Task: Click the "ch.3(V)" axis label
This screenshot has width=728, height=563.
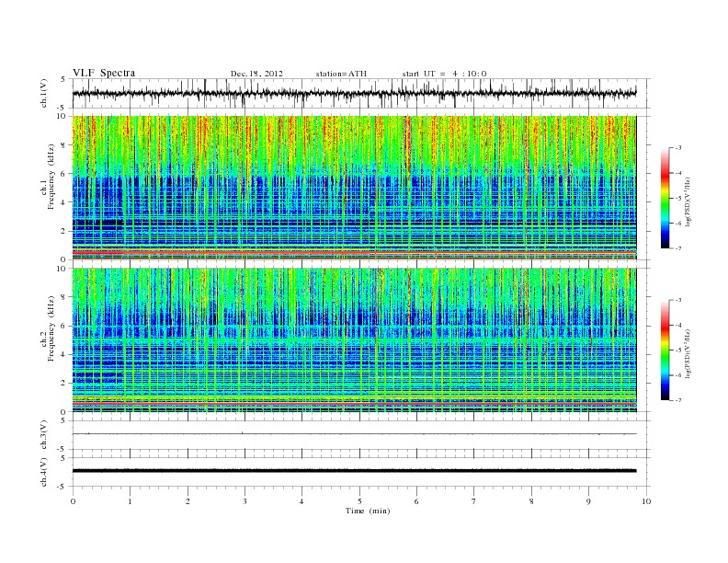Action: [x=44, y=435]
